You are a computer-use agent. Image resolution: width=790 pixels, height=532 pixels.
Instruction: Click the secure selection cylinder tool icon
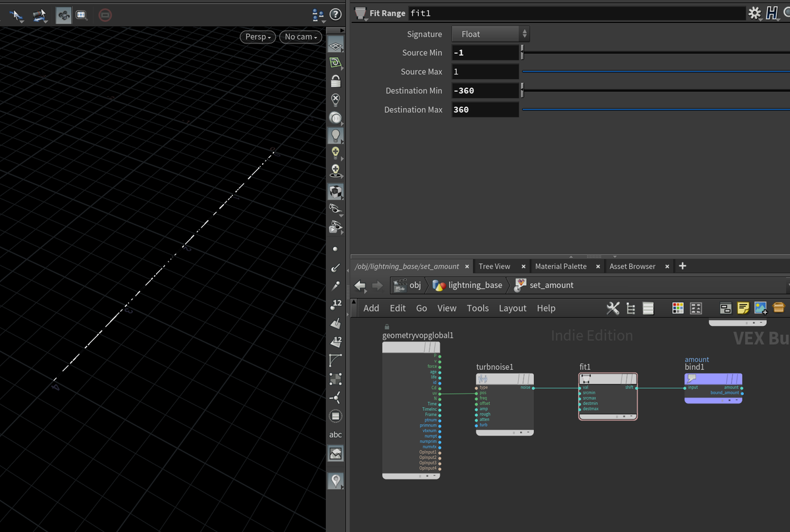39,14
